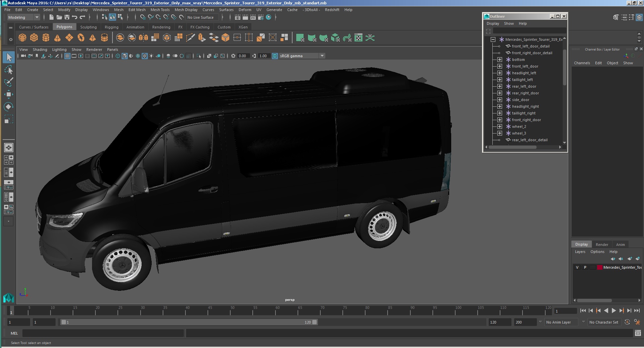Expand the front_left_door node

coord(500,66)
